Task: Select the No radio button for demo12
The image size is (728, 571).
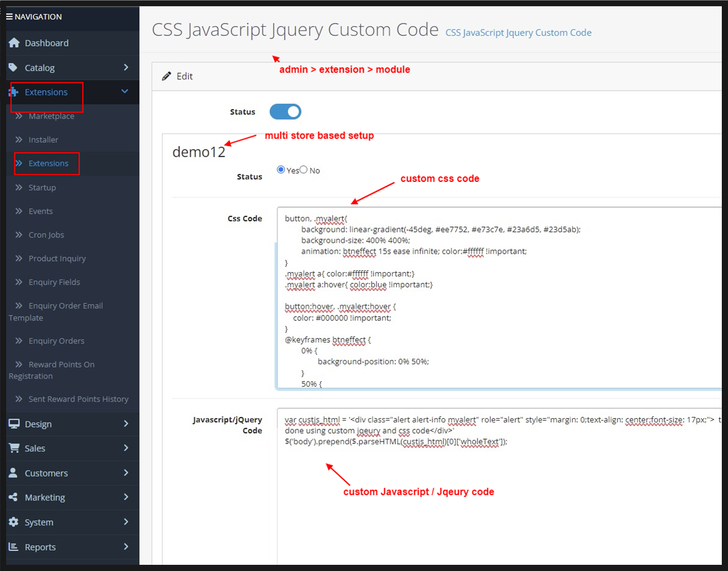Action: pyautogui.click(x=304, y=170)
